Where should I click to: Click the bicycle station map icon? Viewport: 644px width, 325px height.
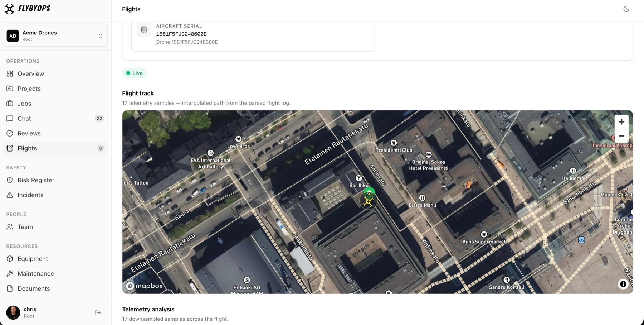point(581,240)
